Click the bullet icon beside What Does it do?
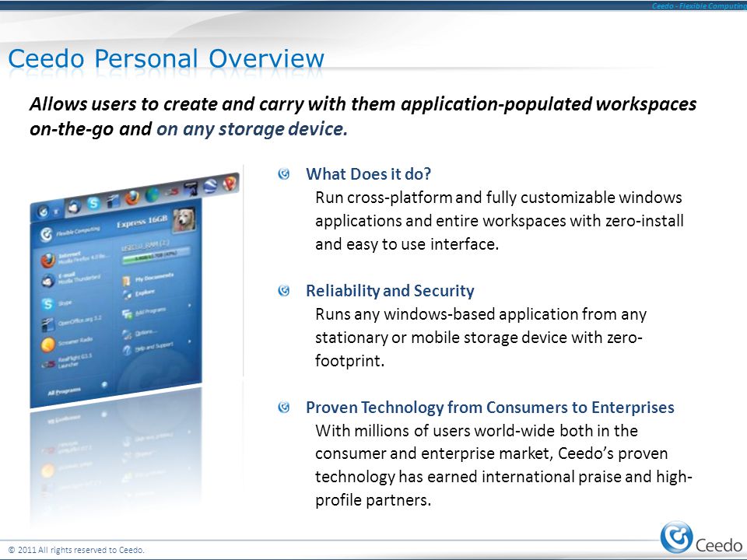 pyautogui.click(x=284, y=173)
